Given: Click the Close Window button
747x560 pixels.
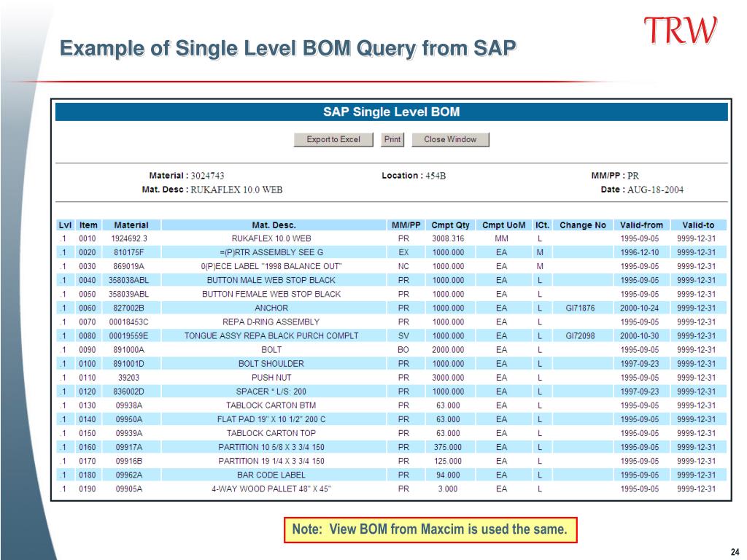Looking at the screenshot, I should 450,139.
